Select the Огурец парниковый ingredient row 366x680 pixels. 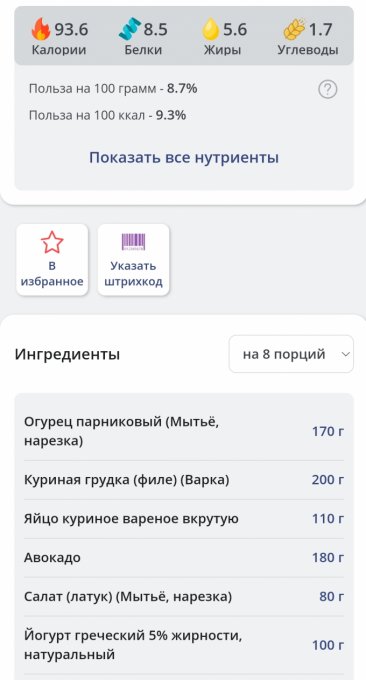point(184,432)
